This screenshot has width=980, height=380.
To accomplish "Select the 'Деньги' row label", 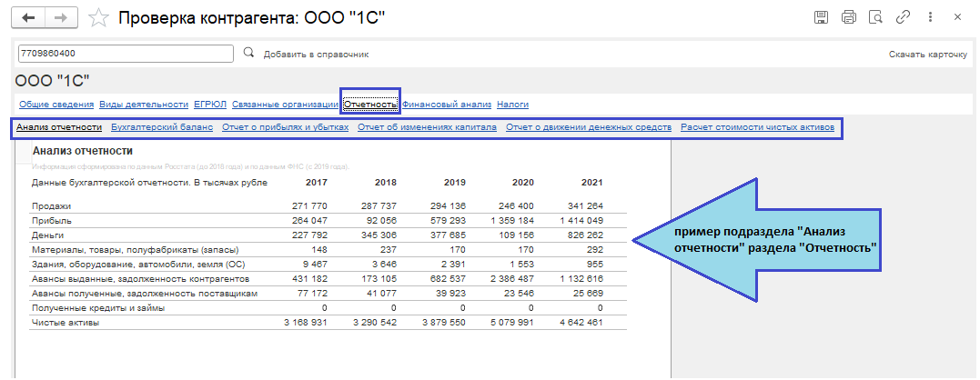I will click(x=47, y=235).
